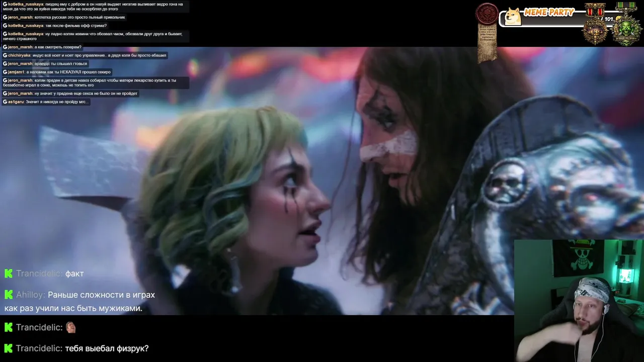Image resolution: width=644 pixels, height=362 pixels.
Task: Select message 'а как смотреть позерам?'
Action: click(x=58, y=47)
